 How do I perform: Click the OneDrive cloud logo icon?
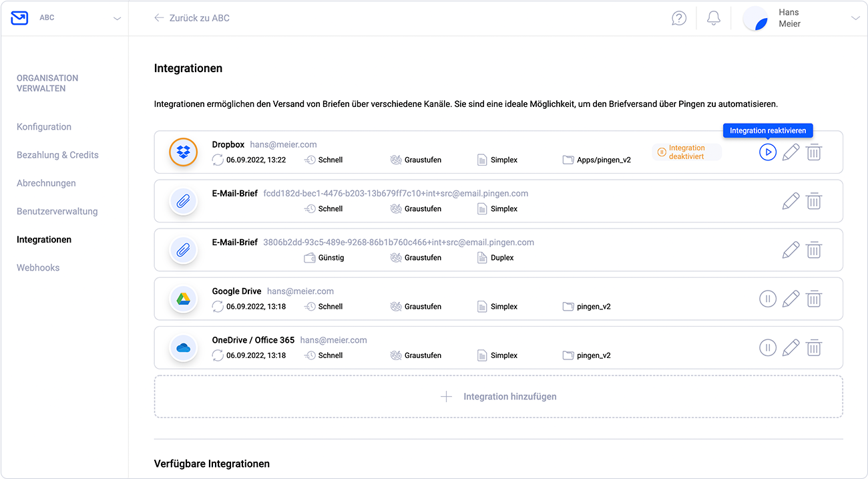tap(183, 347)
